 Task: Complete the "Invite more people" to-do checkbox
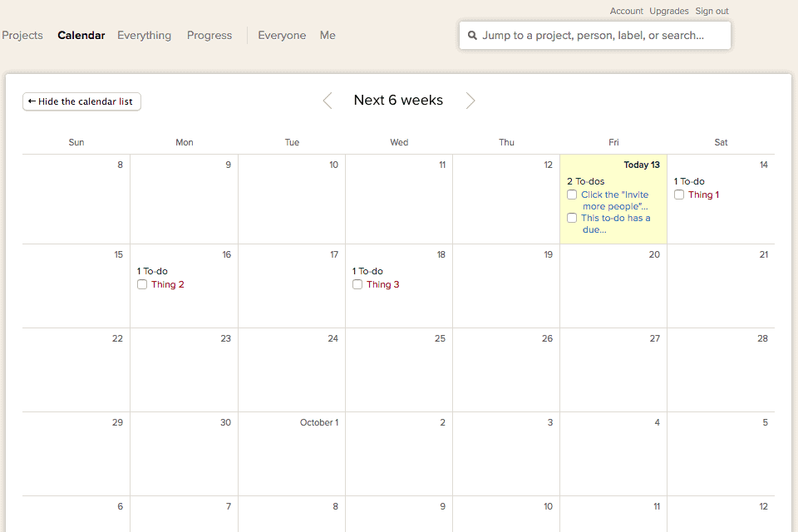pyautogui.click(x=572, y=195)
